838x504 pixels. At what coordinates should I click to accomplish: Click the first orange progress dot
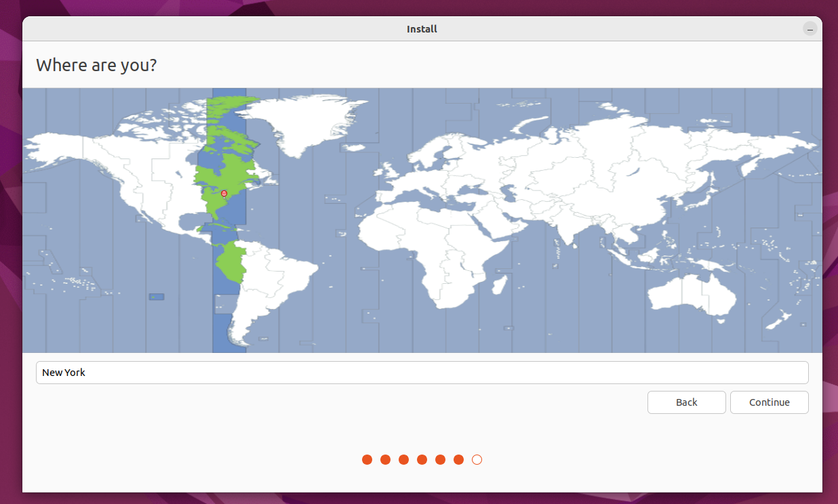[x=367, y=459]
